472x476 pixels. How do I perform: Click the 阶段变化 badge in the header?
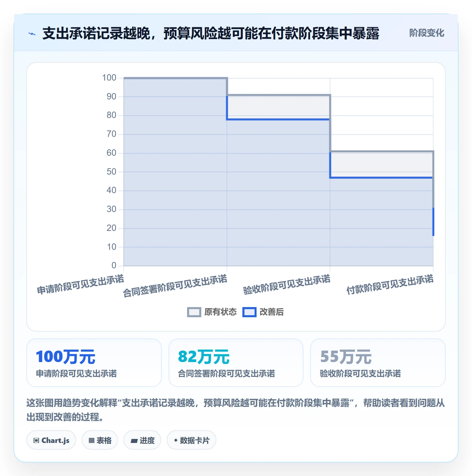(426, 33)
